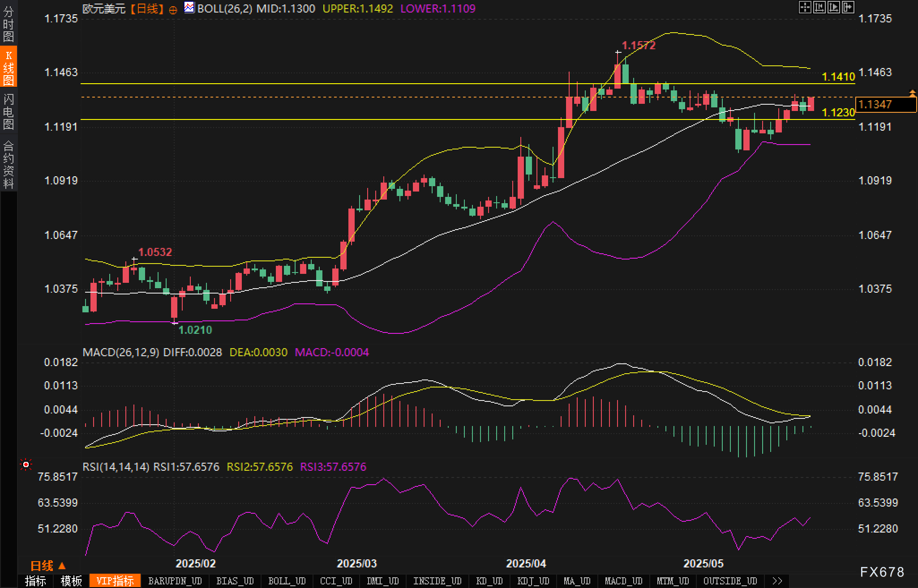This screenshot has height=588, width=918.
Task: Click the crosshair cursor icon at top right
Action: tap(805, 7)
